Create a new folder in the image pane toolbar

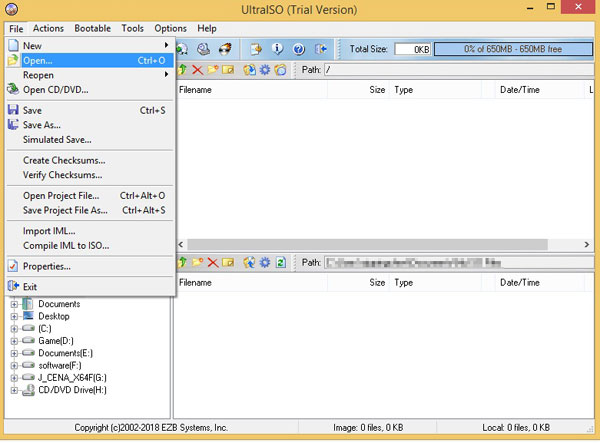[x=213, y=70]
